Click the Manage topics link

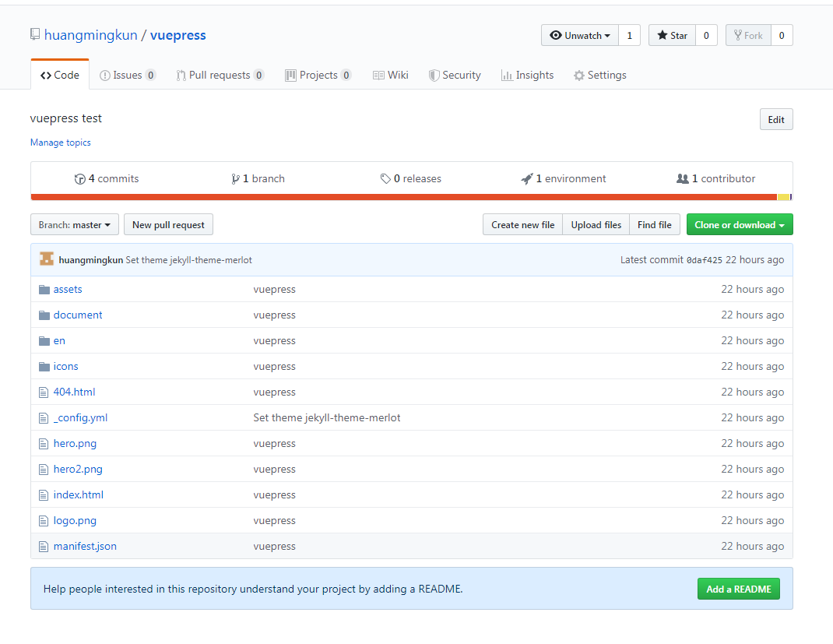coord(61,143)
